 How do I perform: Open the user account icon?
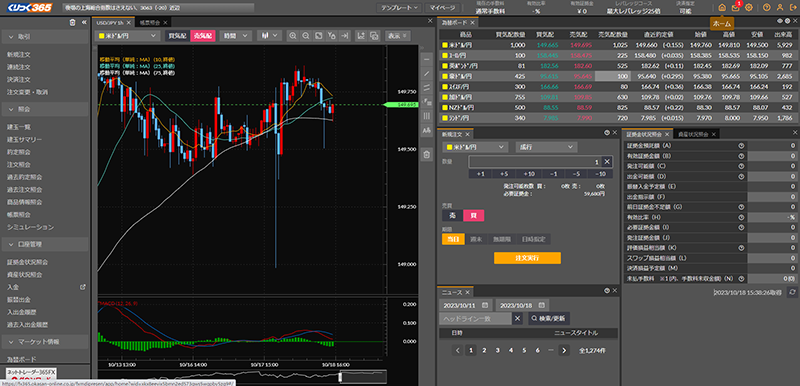[780, 8]
